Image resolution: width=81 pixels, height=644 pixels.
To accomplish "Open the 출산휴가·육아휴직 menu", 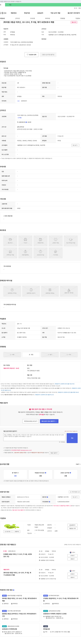I will click(x=74, y=13).
